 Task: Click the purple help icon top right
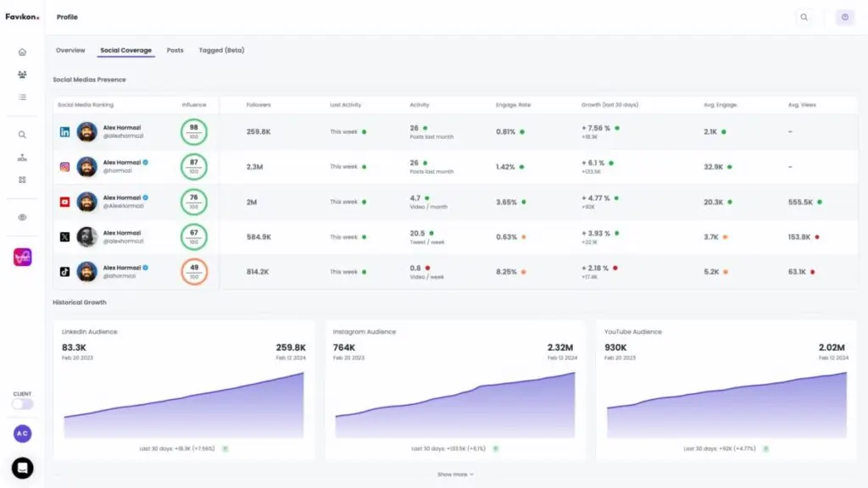[844, 17]
